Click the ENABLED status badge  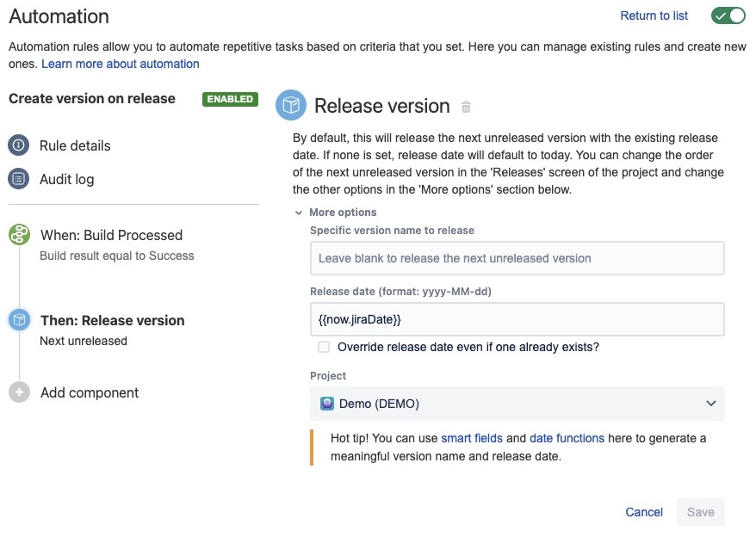click(x=230, y=99)
